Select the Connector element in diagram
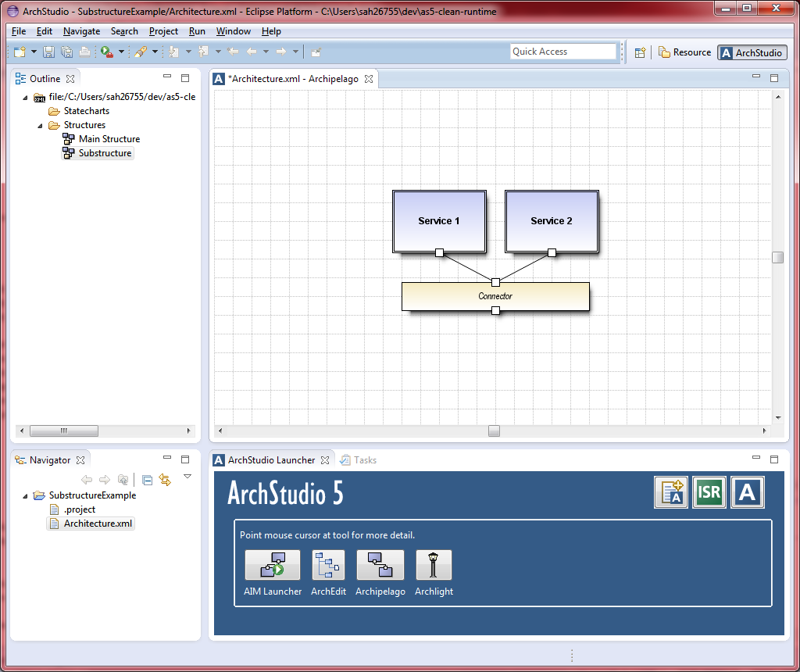800x672 pixels. pos(495,296)
